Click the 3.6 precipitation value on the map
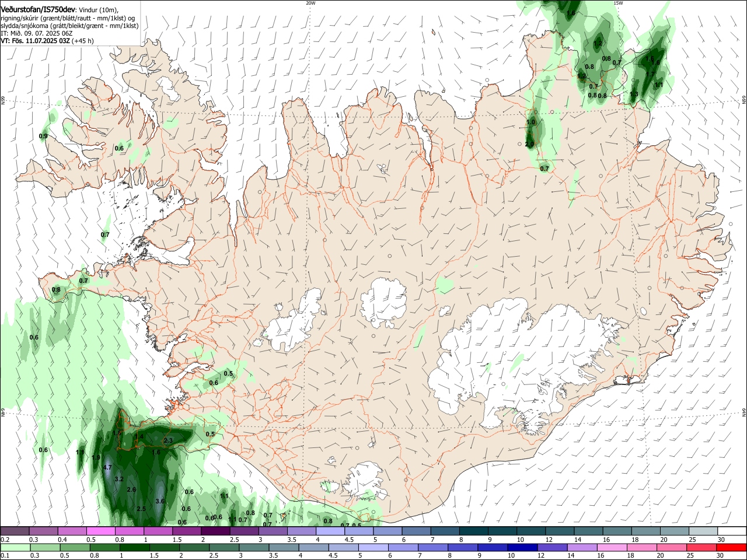Image resolution: width=747 pixels, height=560 pixels. (x=160, y=501)
